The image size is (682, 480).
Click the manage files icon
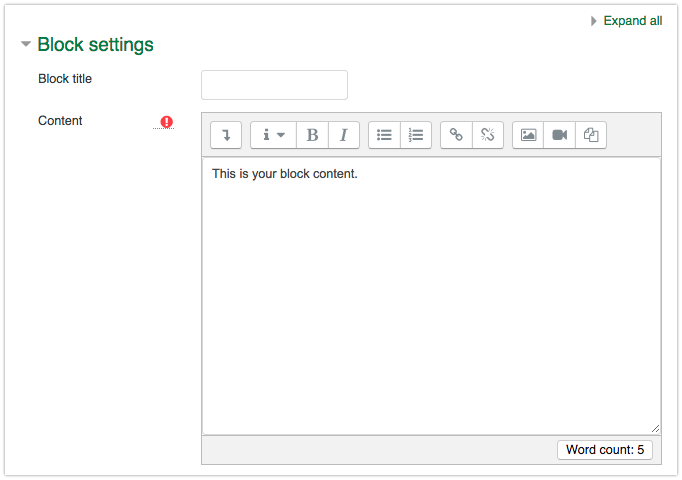pyautogui.click(x=591, y=135)
